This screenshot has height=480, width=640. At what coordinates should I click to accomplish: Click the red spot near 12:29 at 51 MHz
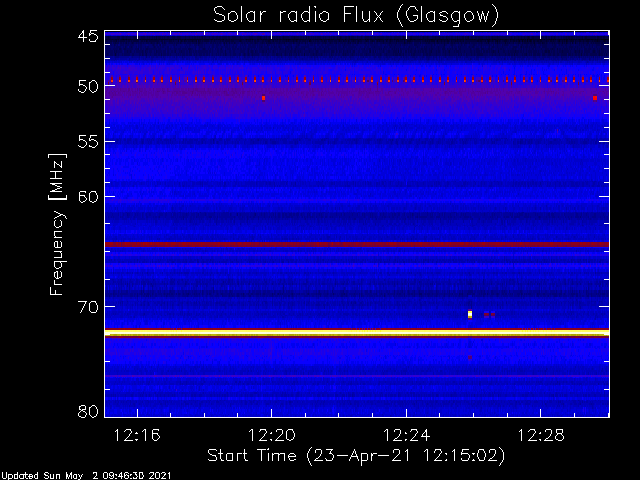coord(595,98)
